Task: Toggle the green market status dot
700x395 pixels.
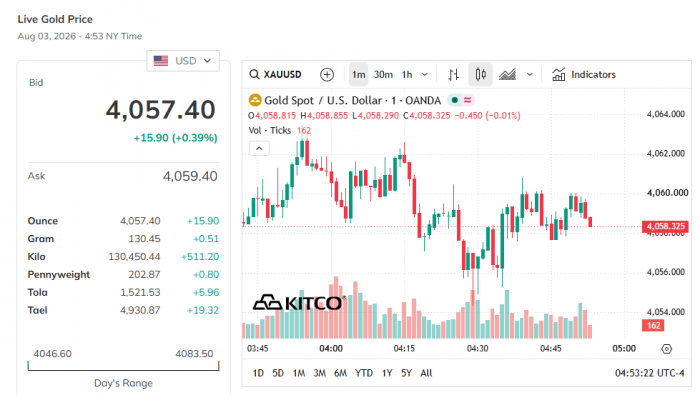Action: pos(454,100)
